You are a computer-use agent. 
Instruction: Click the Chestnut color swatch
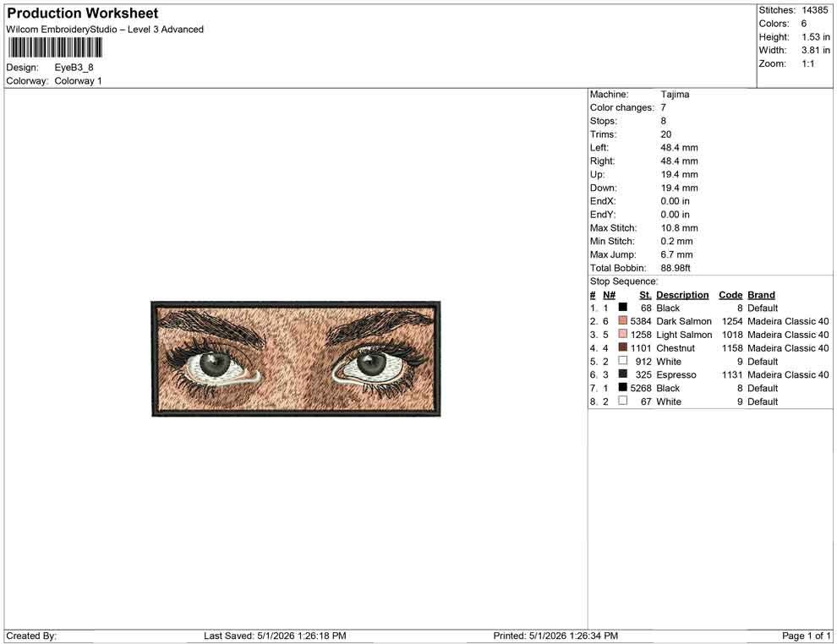[622, 347]
